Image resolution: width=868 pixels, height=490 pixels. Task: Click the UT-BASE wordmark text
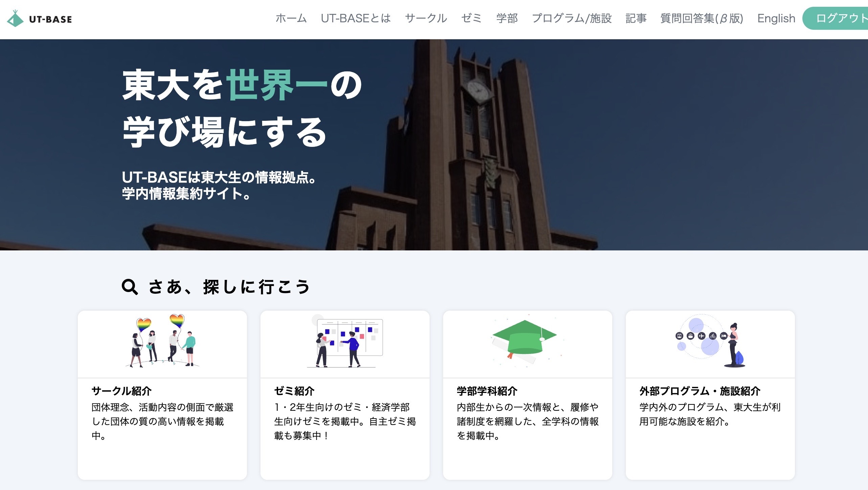coord(51,19)
